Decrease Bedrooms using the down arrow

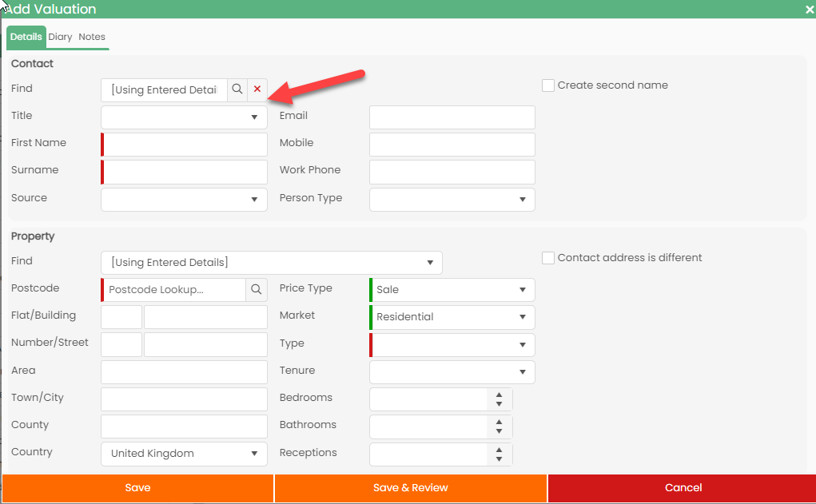click(x=499, y=404)
